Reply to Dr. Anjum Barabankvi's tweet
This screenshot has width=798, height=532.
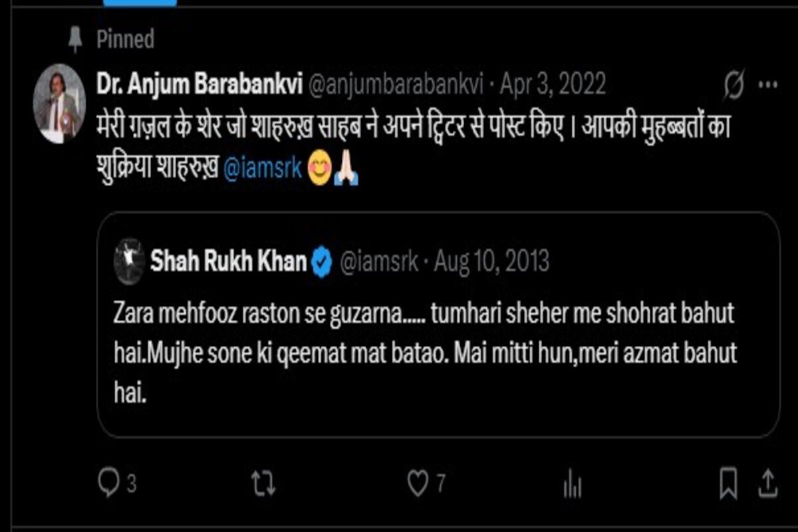(x=108, y=482)
